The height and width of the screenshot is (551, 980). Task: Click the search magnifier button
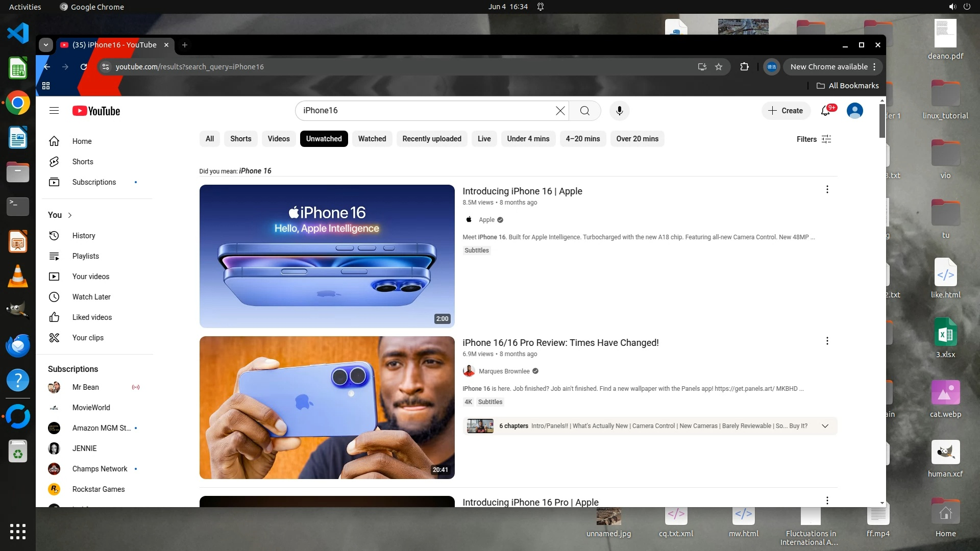click(x=585, y=111)
